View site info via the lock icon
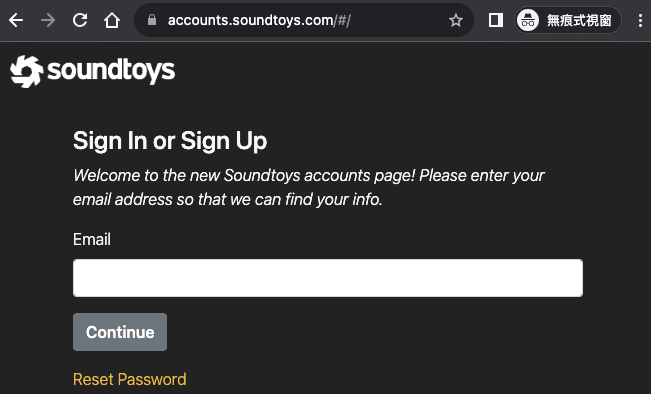Screen dimensions: 651x394 pos(152,20)
